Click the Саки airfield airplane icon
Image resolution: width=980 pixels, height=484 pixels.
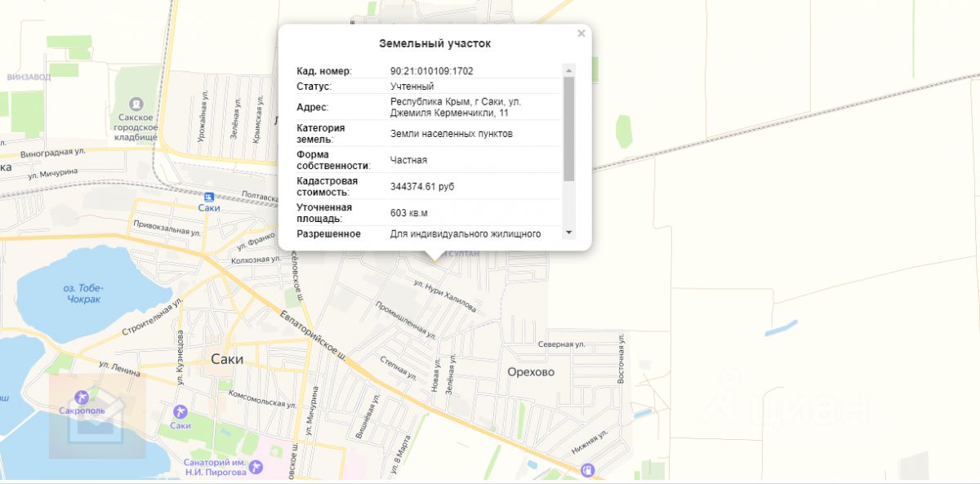coord(180,411)
